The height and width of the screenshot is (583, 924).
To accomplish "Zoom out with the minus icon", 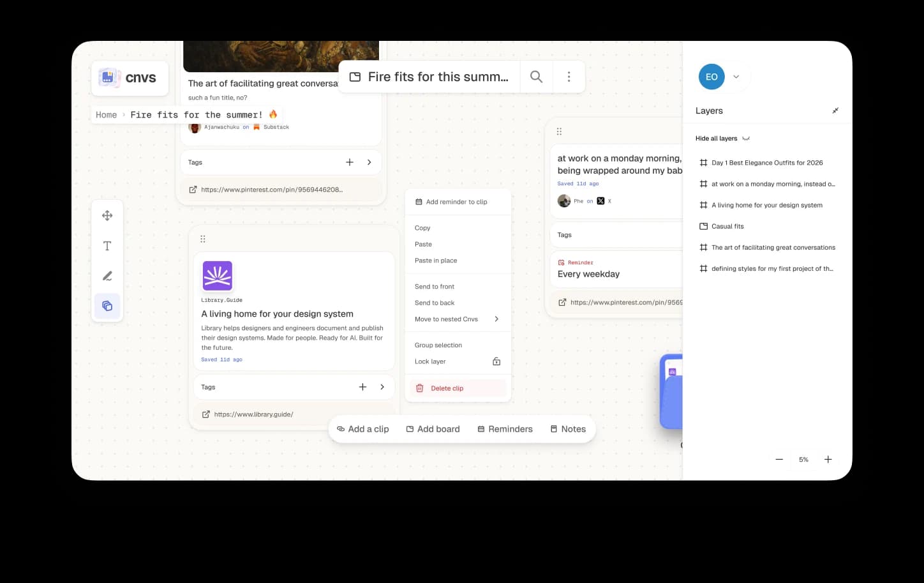I will click(x=779, y=459).
